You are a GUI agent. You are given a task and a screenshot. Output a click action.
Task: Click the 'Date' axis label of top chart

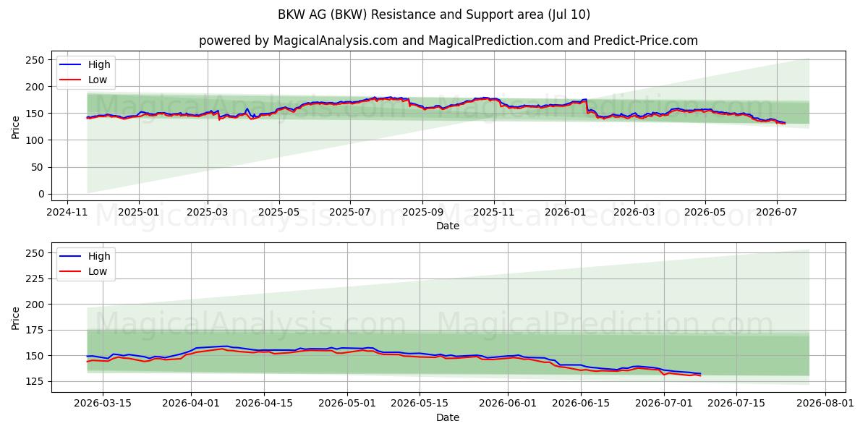pyautogui.click(x=448, y=226)
